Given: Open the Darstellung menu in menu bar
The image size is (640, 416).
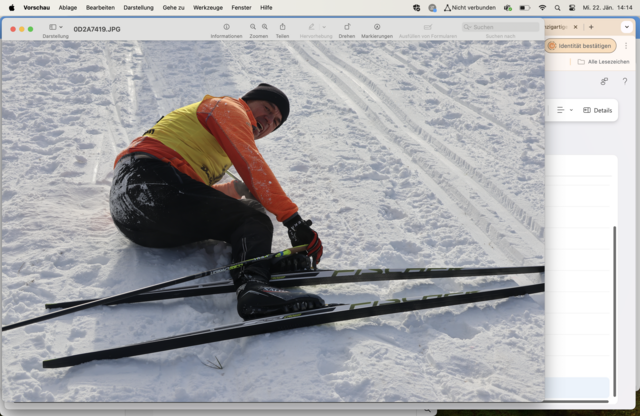Looking at the screenshot, I should [138, 7].
